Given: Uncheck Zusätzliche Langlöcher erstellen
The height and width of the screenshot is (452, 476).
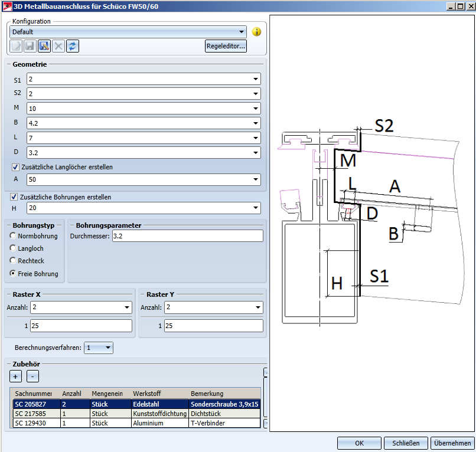Looking at the screenshot, I should 16,167.
